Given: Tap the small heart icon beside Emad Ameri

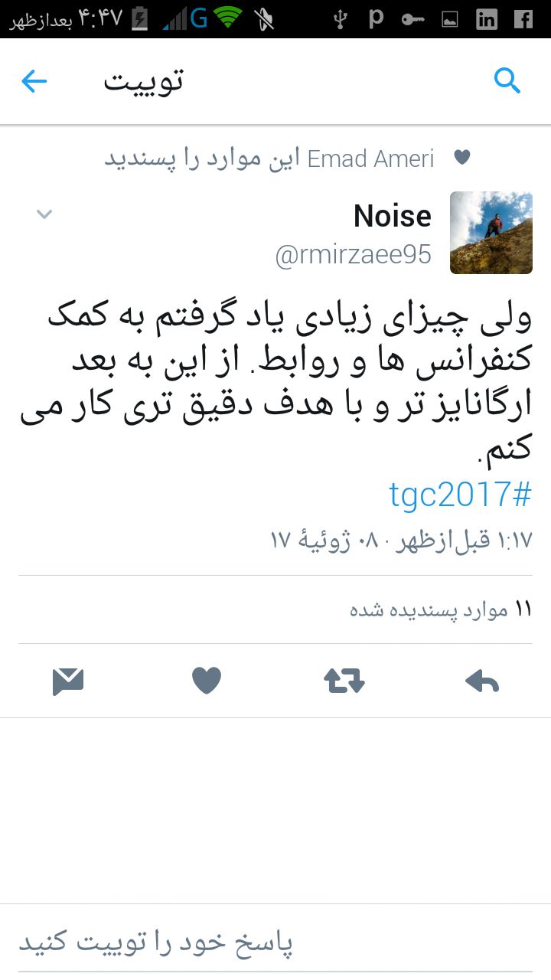Looking at the screenshot, I should pyautogui.click(x=461, y=158).
